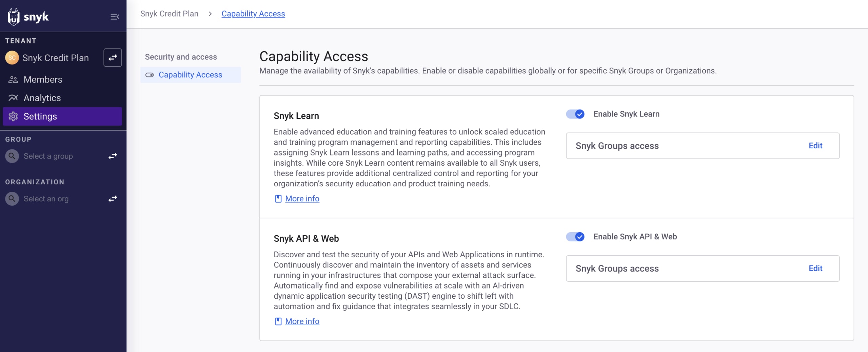The height and width of the screenshot is (352, 868).
Task: Click the Capability Access toggle icon in submenu
Action: point(150,75)
